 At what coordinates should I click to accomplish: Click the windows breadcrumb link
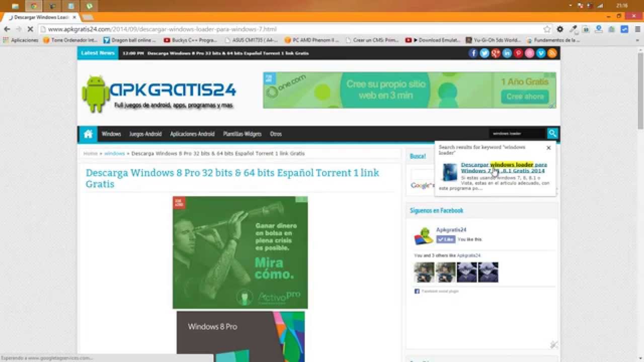(x=115, y=153)
